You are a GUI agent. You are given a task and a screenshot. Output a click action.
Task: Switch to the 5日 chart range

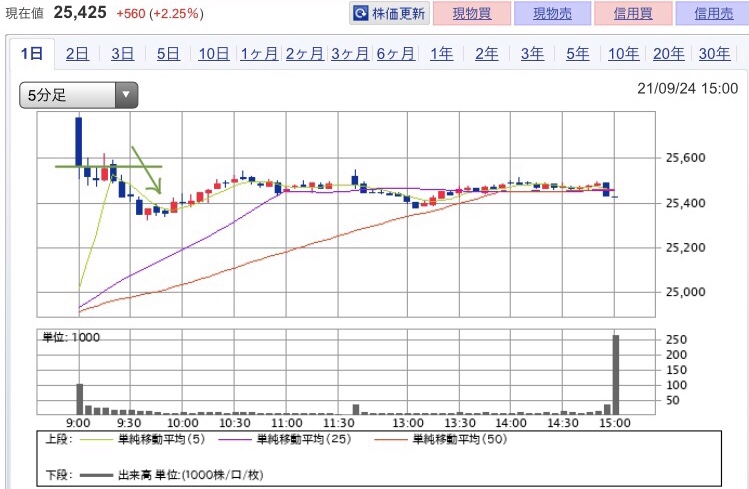168,53
